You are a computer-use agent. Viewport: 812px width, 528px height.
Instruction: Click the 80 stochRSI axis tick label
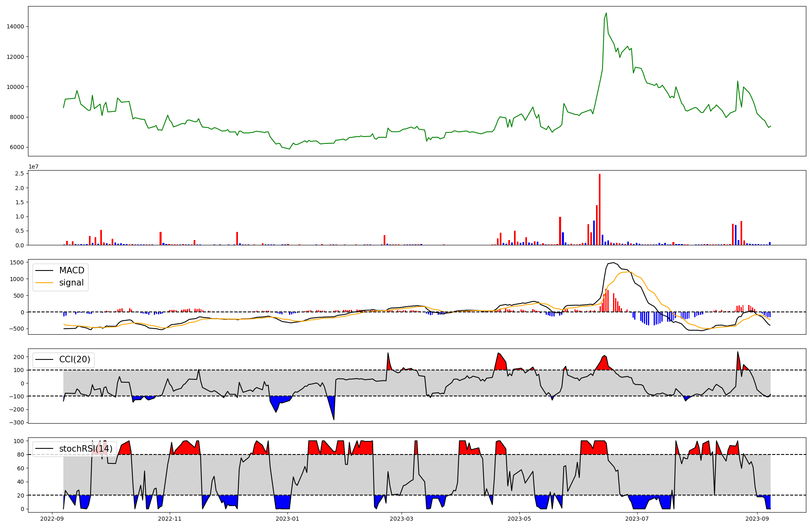coord(20,454)
